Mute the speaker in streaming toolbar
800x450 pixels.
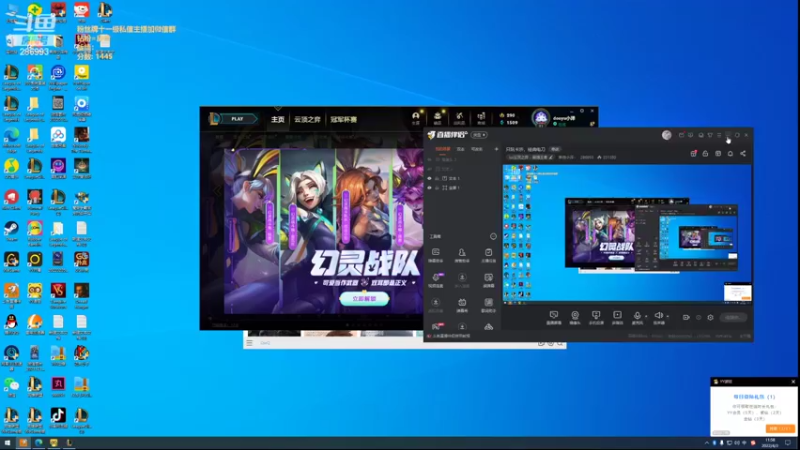point(659,317)
